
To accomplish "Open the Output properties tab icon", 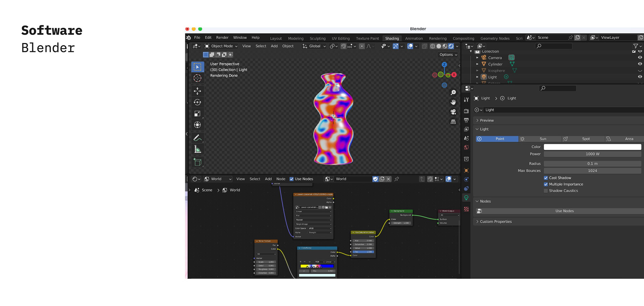I will [466, 120].
